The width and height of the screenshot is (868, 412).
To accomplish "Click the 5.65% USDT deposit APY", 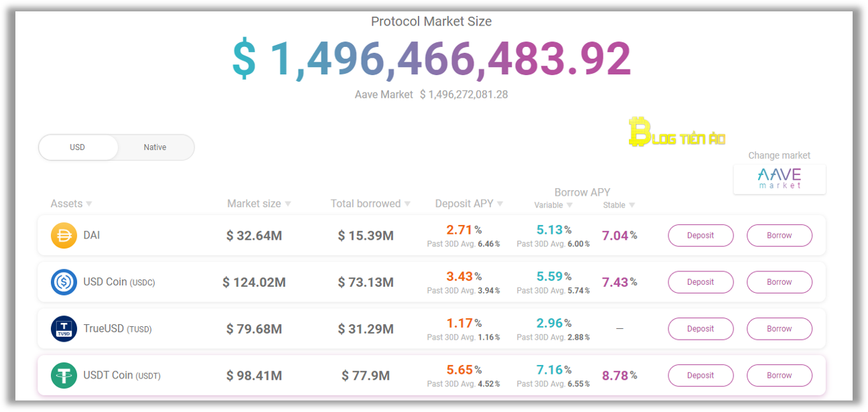I will click(x=463, y=370).
